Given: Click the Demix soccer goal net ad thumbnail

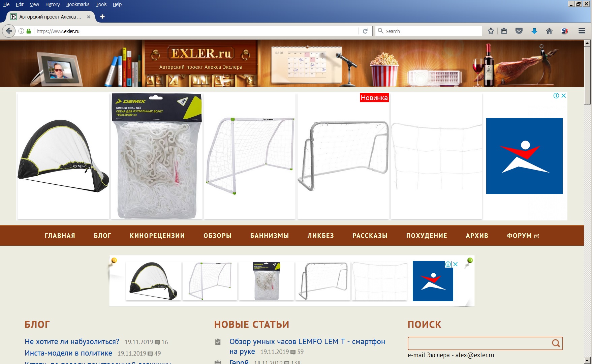Looking at the screenshot, I should pos(157,156).
